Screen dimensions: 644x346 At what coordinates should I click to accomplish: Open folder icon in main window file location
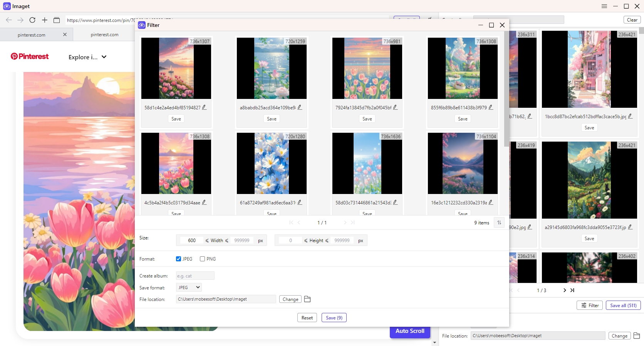[637, 336]
